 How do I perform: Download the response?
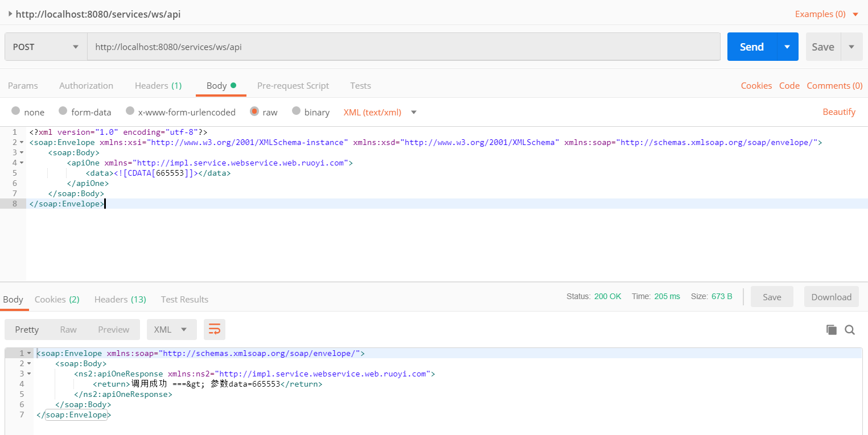[831, 296]
